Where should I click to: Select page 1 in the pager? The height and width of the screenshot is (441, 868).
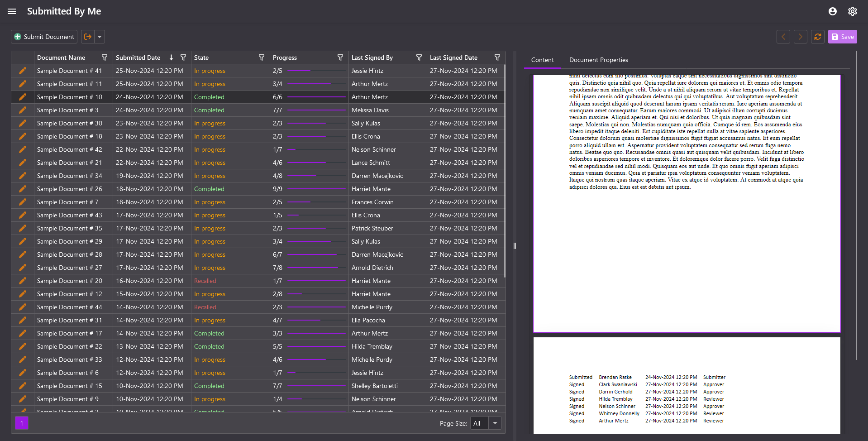[x=22, y=423]
